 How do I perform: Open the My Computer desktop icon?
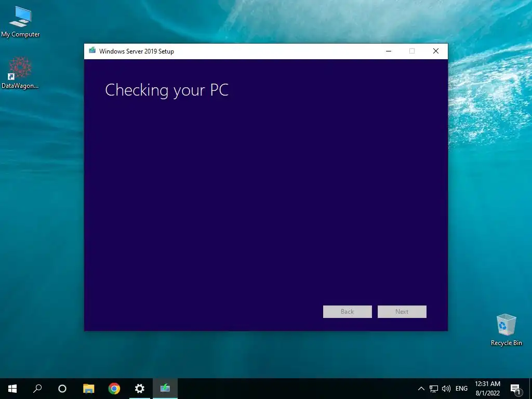click(20, 21)
